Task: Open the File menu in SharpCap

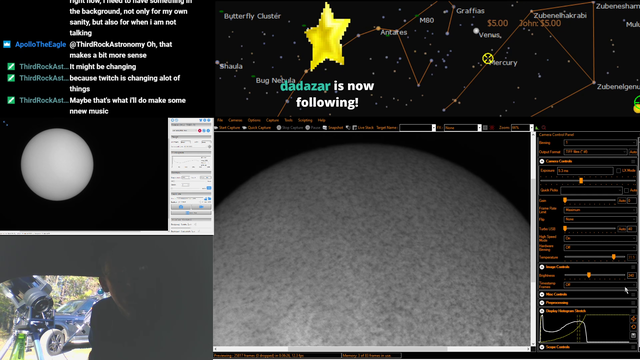Action: tap(220, 120)
